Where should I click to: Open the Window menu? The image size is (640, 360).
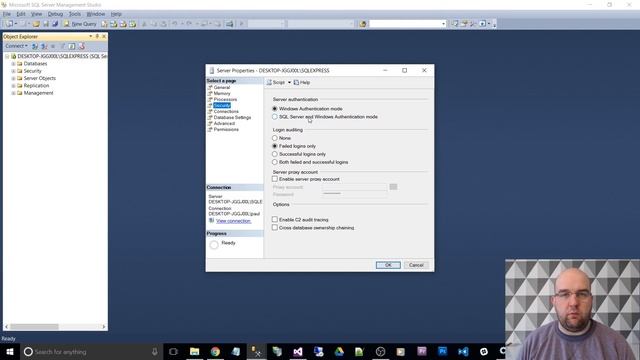point(96,14)
